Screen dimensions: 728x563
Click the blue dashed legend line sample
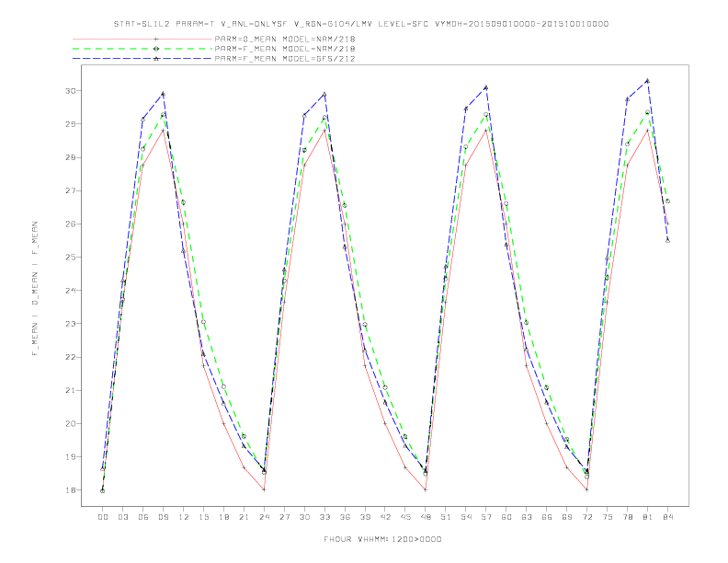click(x=142, y=59)
